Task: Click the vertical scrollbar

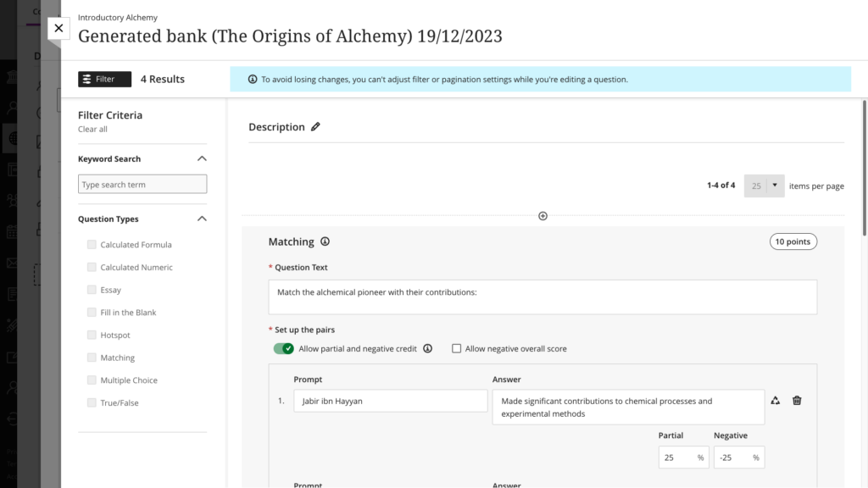Action: 864,169
